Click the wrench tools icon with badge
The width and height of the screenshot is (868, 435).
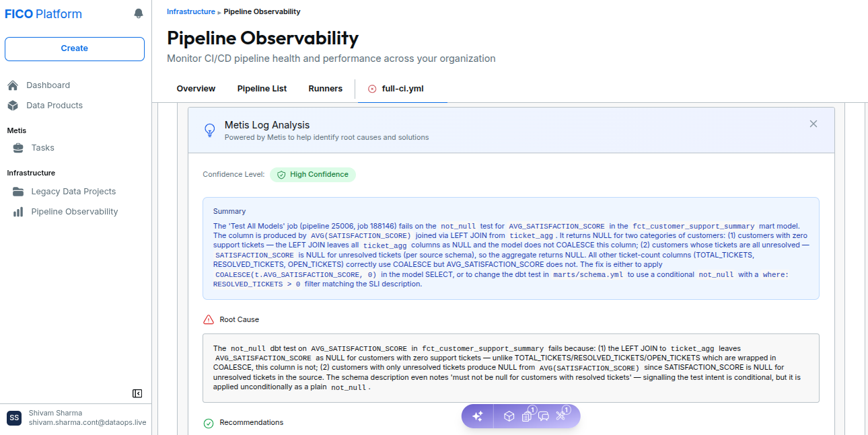pyautogui.click(x=561, y=416)
